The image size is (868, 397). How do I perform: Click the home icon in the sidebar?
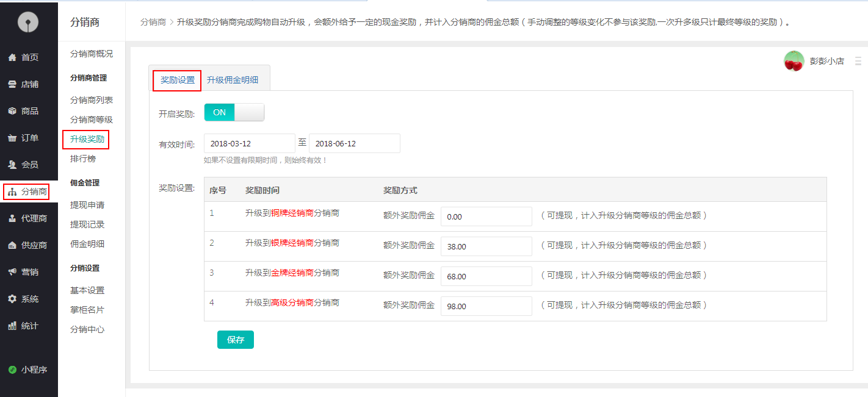12,57
